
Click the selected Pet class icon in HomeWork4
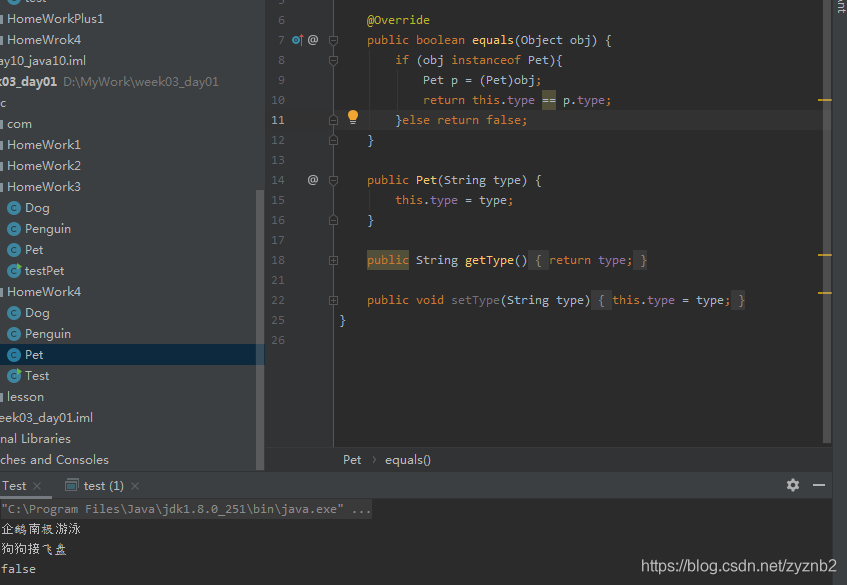click(14, 355)
